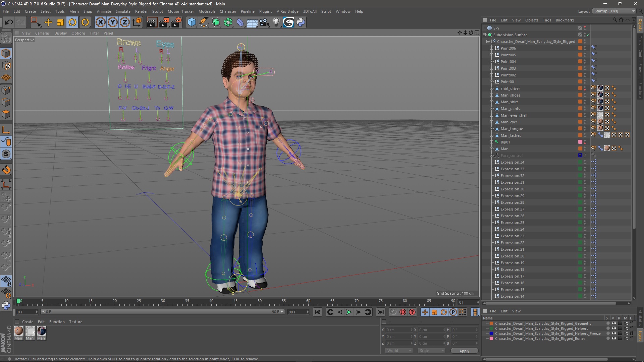The height and width of the screenshot is (362, 644).
Task: Toggle Position keyframe recording button
Action: (x=425, y=312)
